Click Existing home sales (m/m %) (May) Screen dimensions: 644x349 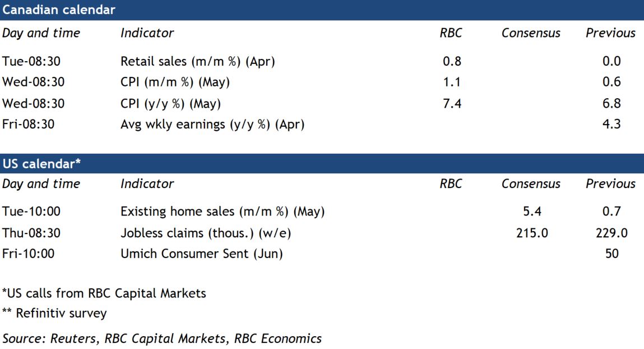pyautogui.click(x=223, y=212)
